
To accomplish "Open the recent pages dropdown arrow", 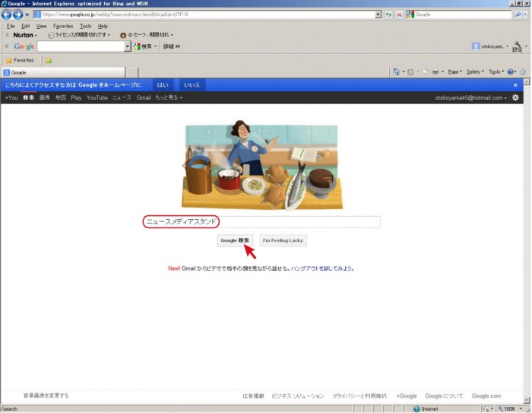I will tap(27, 15).
